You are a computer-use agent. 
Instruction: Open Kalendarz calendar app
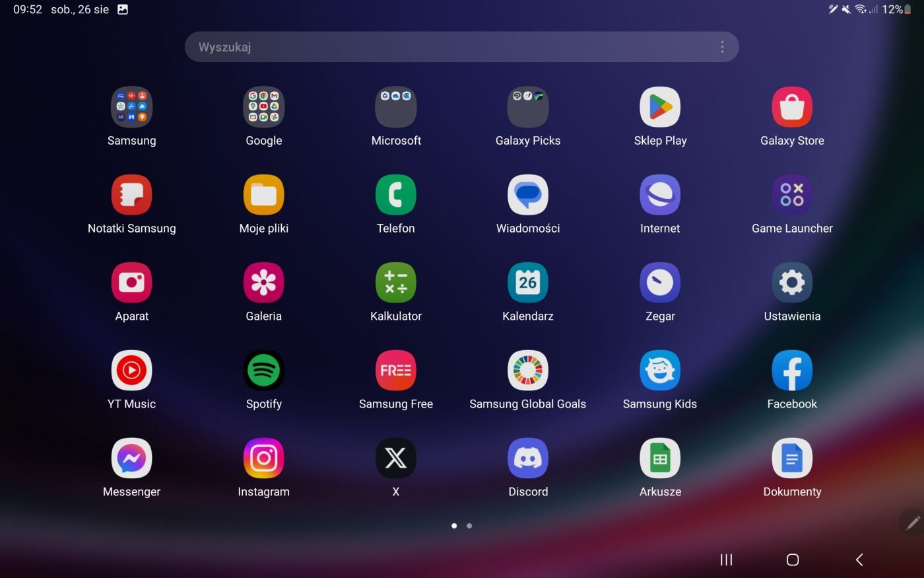pyautogui.click(x=528, y=283)
